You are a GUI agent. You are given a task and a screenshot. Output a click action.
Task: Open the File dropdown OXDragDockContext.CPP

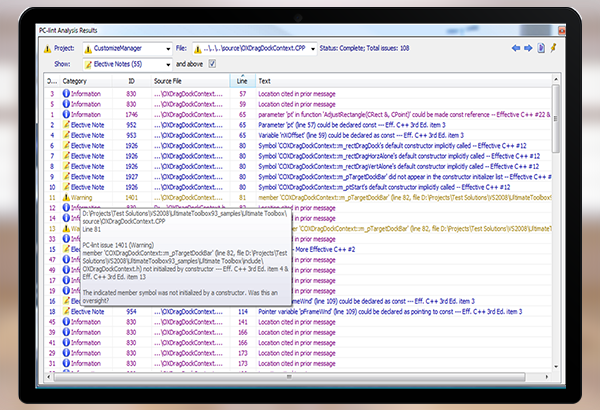254,49
